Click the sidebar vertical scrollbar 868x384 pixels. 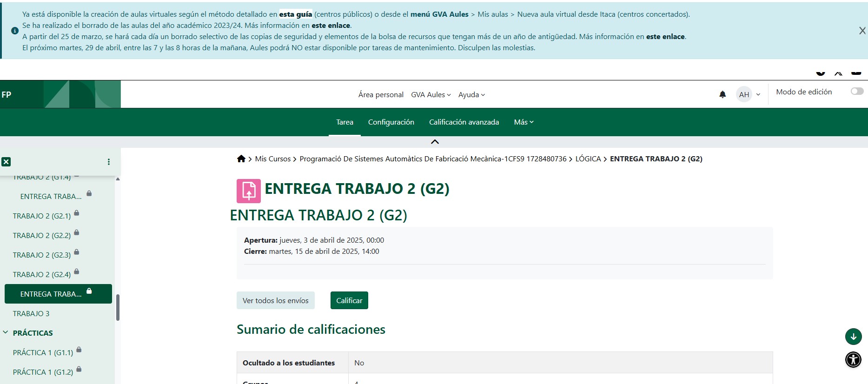click(118, 307)
